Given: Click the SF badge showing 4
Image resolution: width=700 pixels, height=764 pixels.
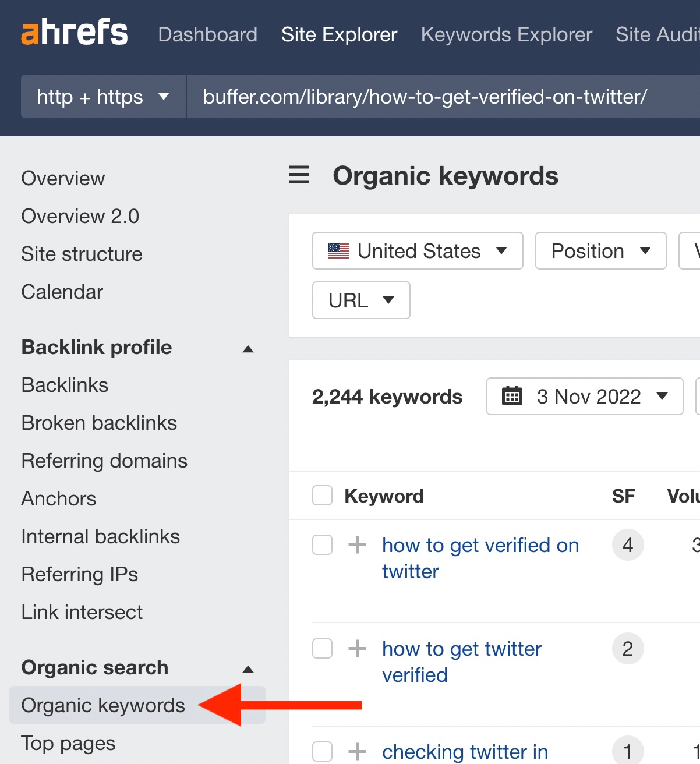Looking at the screenshot, I should pos(628,545).
